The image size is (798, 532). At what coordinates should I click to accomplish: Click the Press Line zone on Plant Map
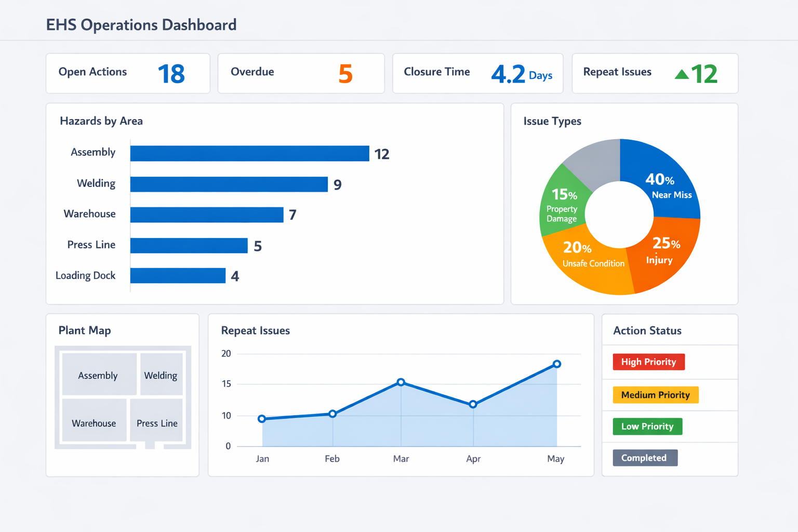156,420
